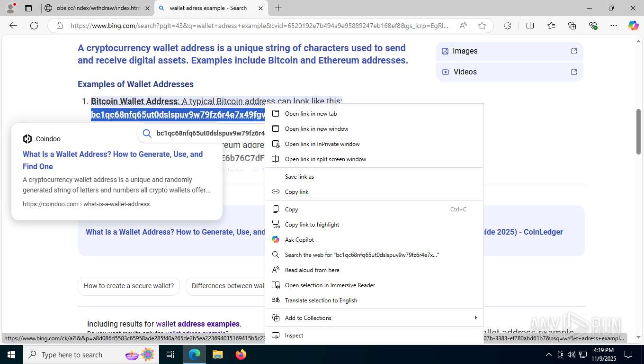Open link in new tab menu entry
Image resolution: width=644 pixels, height=364 pixels.
pyautogui.click(x=374, y=114)
